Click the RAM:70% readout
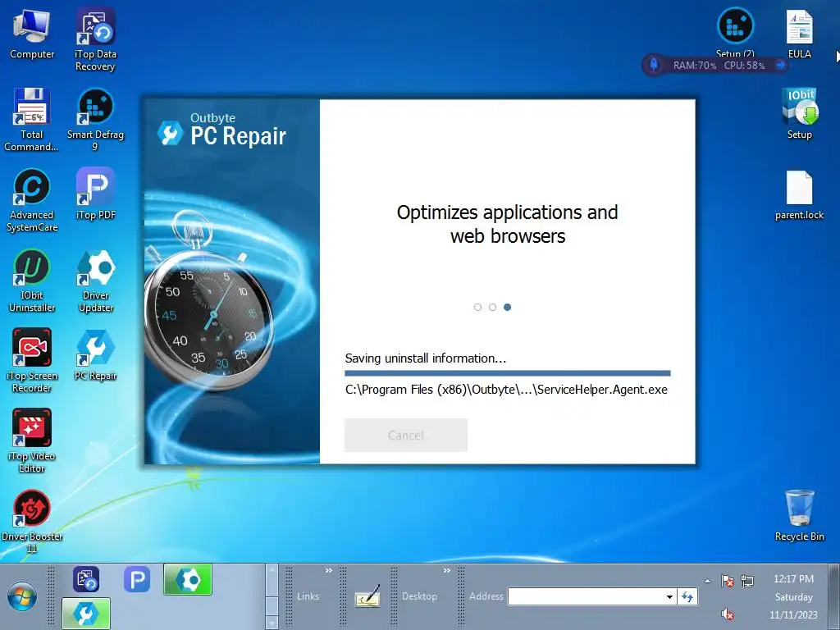 pyautogui.click(x=694, y=66)
